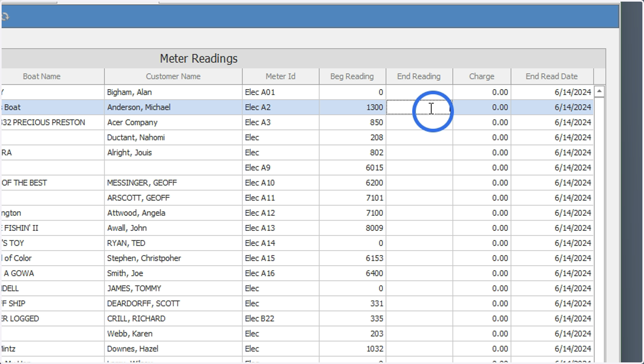Image resolution: width=644 pixels, height=364 pixels.
Task: Click meter id Elec A16
Action: click(260, 273)
